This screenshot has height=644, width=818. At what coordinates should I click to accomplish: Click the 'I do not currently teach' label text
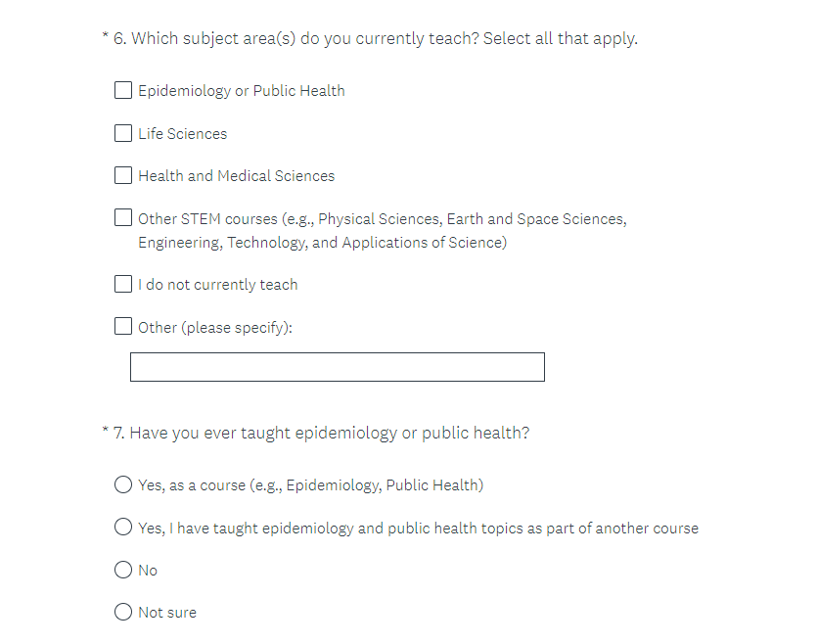point(217,285)
